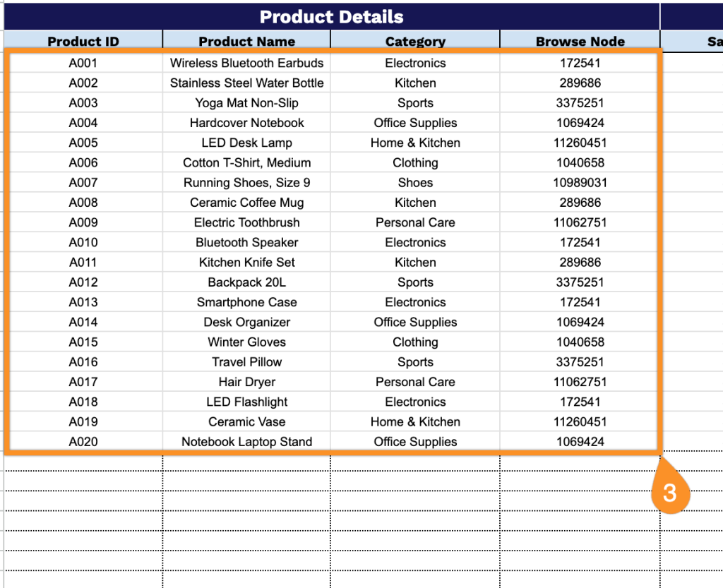
Task: Click the Yoga Mat Non-Slip cell
Action: 246,103
